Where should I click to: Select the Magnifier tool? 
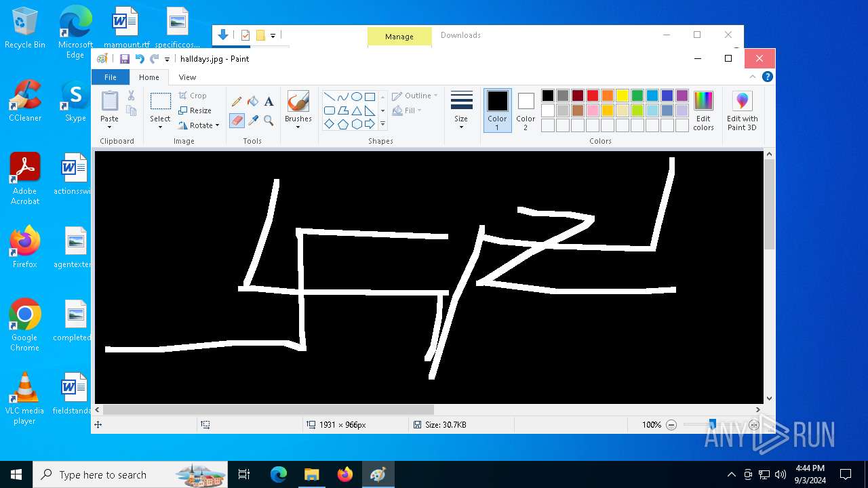(269, 121)
